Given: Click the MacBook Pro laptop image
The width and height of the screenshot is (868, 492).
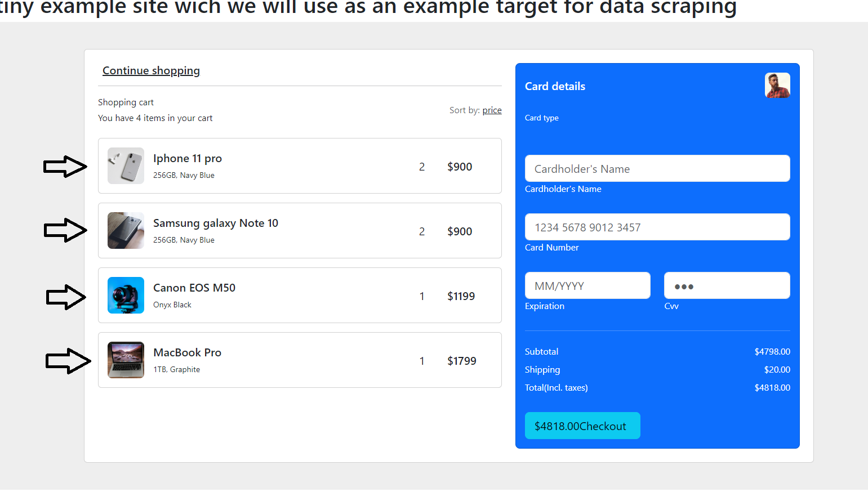Looking at the screenshot, I should (x=126, y=360).
